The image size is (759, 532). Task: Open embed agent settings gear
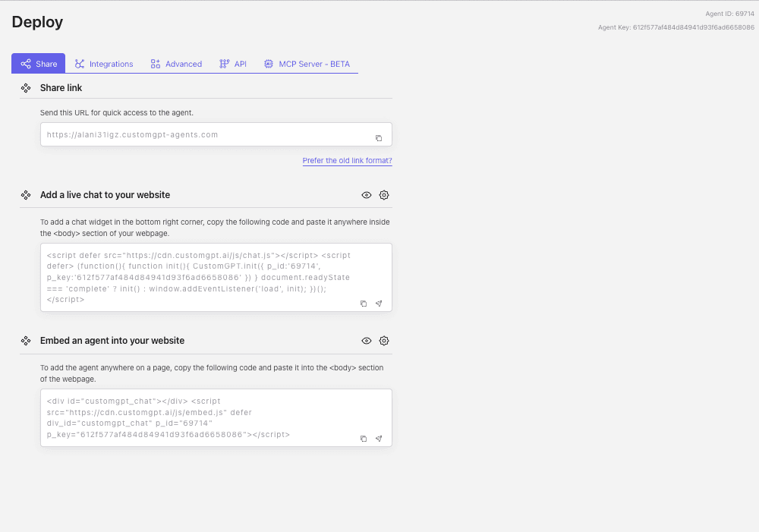[x=384, y=341]
